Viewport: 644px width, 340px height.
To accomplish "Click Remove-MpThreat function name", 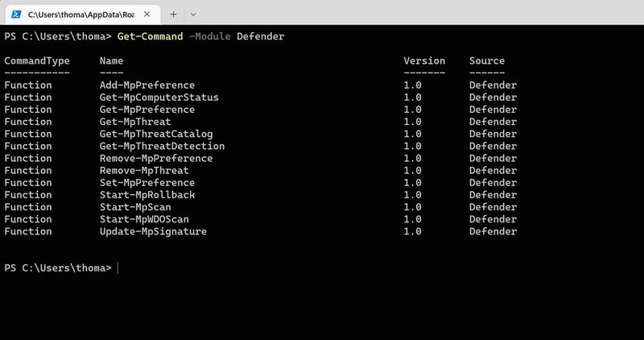I will (144, 170).
